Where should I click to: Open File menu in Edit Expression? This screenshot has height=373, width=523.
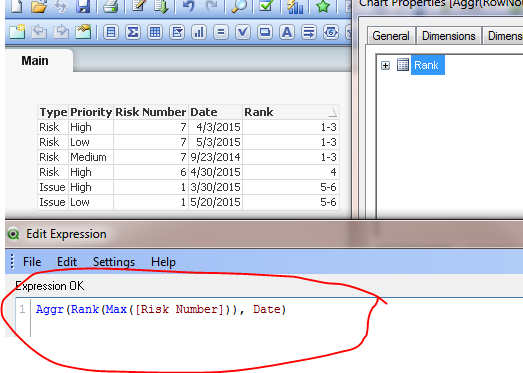point(32,262)
